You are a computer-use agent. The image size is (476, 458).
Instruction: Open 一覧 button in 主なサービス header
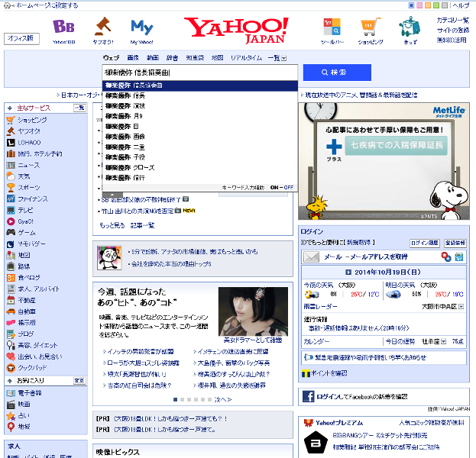79,108
